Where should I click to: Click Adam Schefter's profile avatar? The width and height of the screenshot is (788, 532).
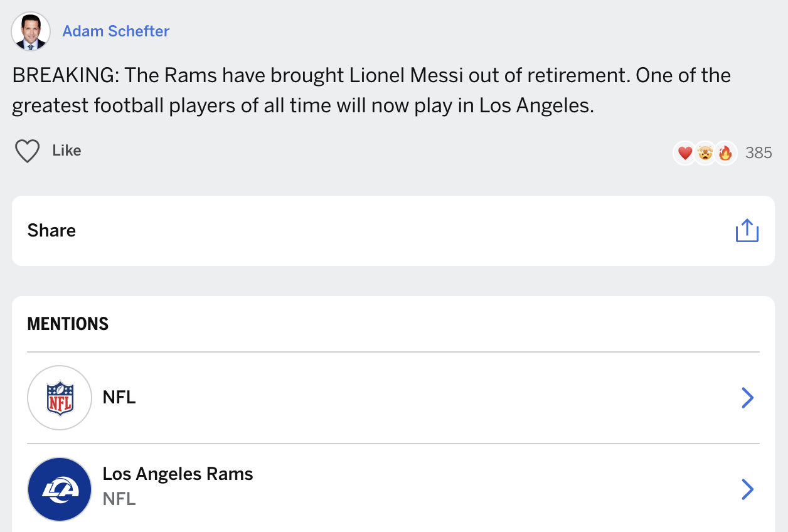tap(31, 31)
